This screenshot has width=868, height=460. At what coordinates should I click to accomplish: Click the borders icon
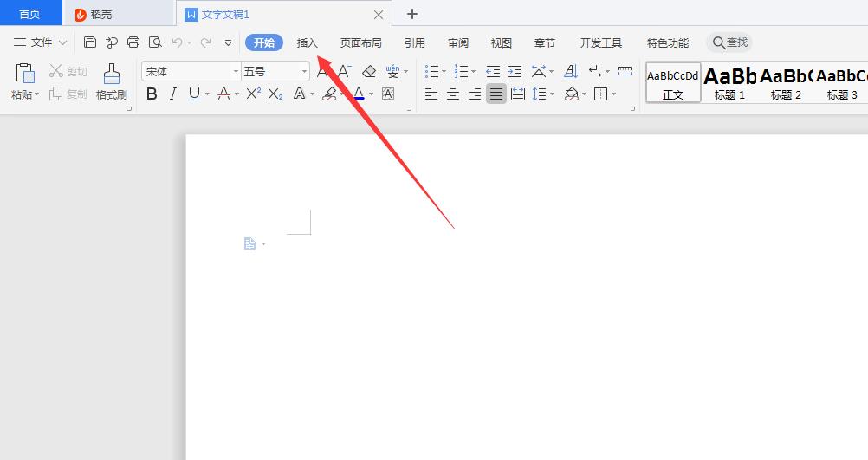(600, 94)
